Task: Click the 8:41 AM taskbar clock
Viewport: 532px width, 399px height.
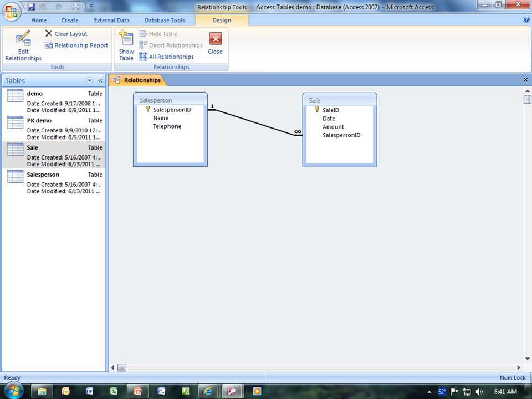Action: point(505,392)
